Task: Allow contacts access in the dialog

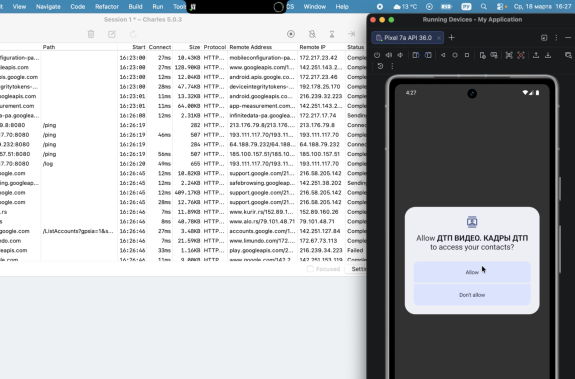Action: tap(472, 272)
